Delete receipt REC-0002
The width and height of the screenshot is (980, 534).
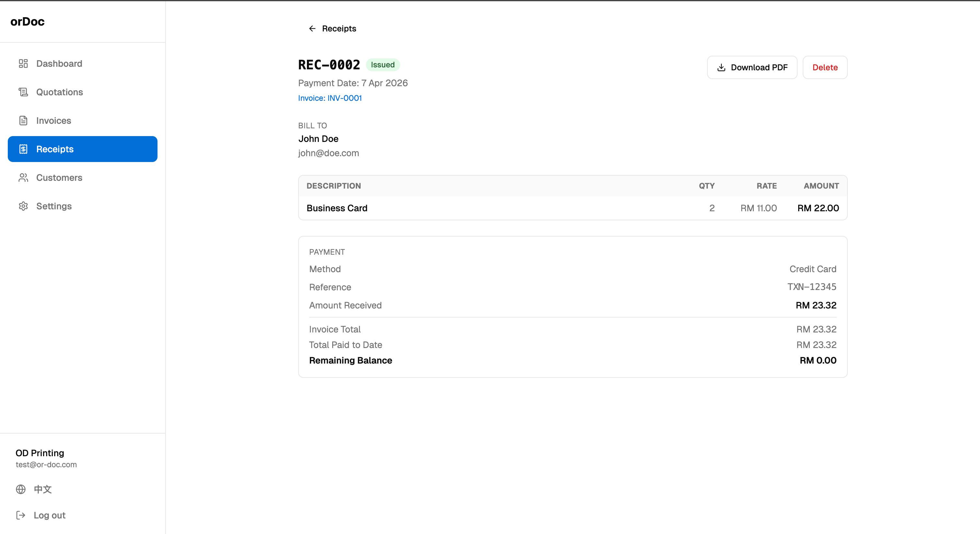pos(825,67)
